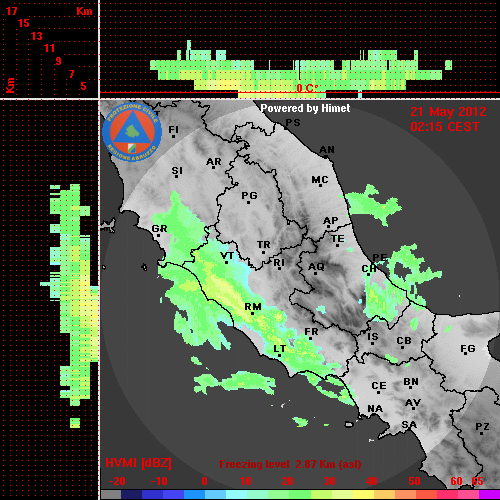Click the AN city label on the map
The width and height of the screenshot is (500, 500).
327,150
